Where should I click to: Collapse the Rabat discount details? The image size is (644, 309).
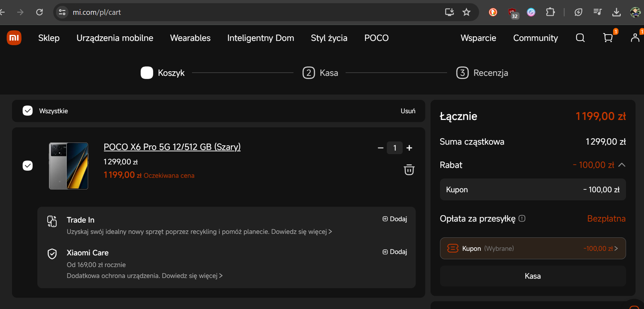pyautogui.click(x=622, y=165)
